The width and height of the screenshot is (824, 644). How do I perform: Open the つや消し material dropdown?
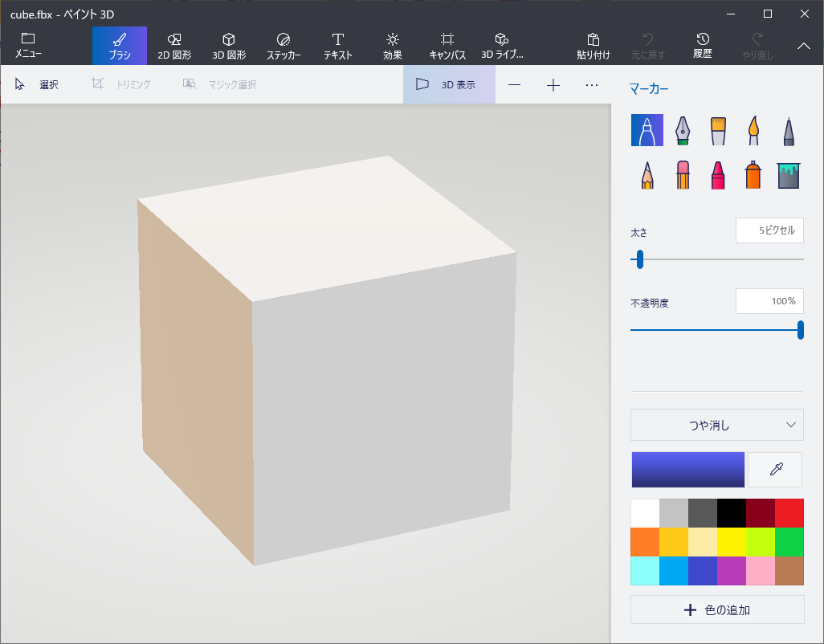pyautogui.click(x=717, y=425)
